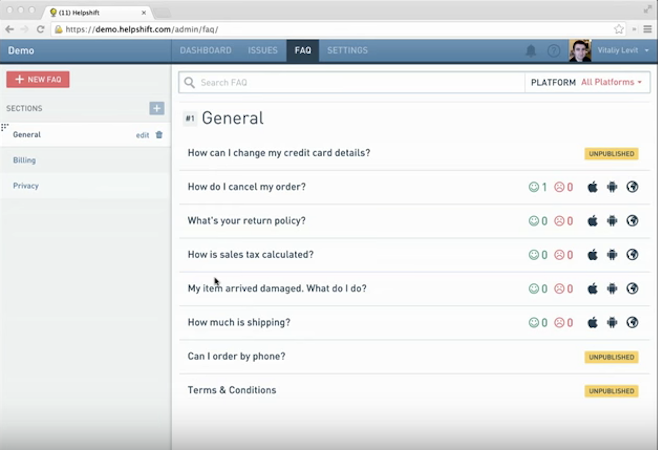This screenshot has height=450, width=658.
Task: Click the Android icon for 'How is sales tax calculated?'
Action: [x=612, y=255]
